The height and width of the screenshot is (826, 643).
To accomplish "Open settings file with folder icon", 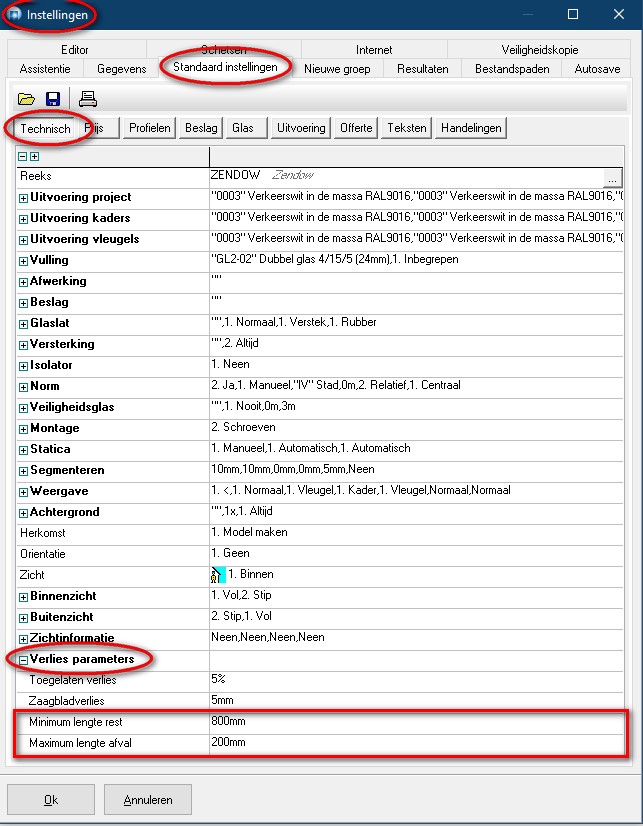I will pos(26,99).
